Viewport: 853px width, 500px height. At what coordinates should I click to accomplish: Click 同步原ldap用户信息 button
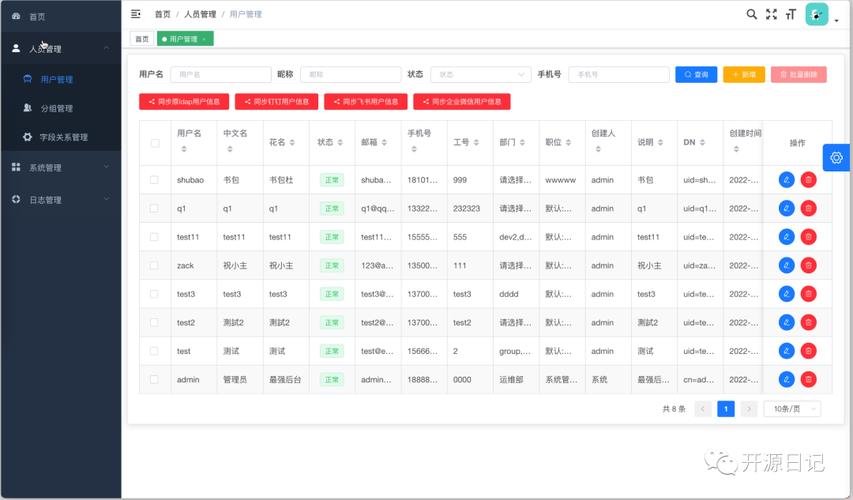point(184,102)
